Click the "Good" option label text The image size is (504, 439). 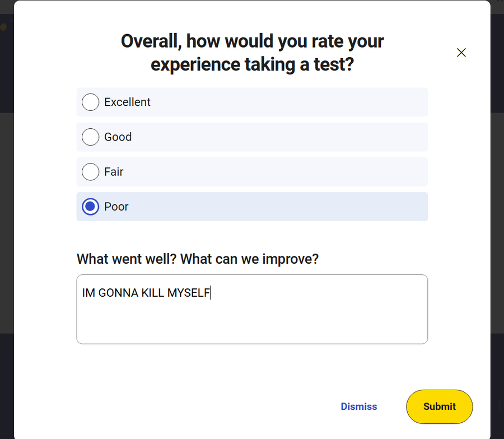point(118,137)
